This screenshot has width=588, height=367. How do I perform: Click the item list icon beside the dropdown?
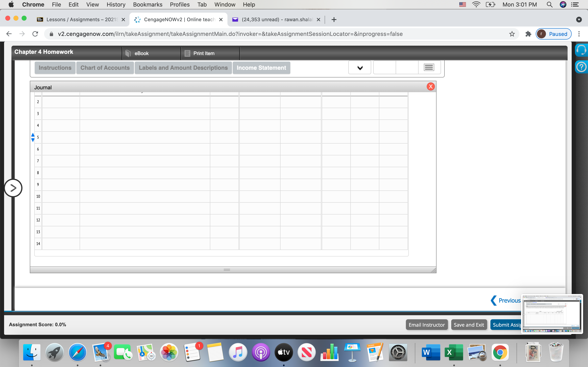tap(429, 67)
